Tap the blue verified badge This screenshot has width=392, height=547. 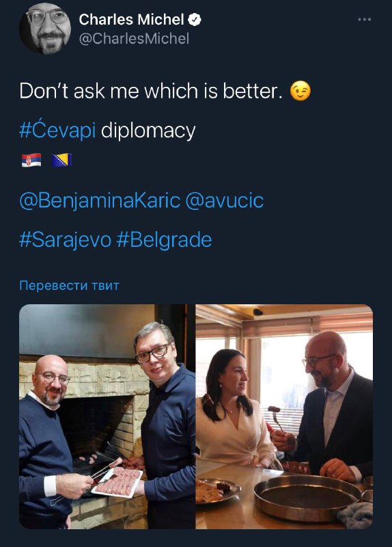pyautogui.click(x=195, y=20)
